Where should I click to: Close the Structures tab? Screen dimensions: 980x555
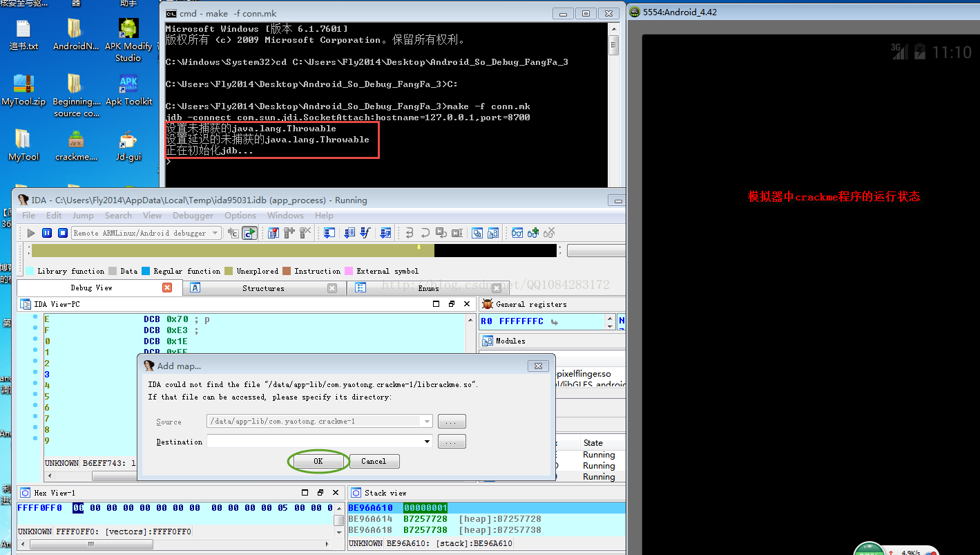[332, 288]
